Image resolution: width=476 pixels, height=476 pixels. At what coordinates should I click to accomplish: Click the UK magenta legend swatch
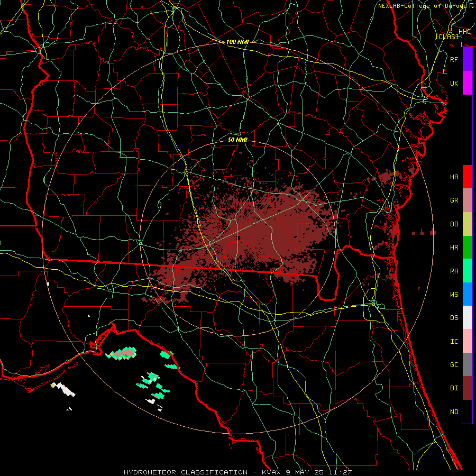click(x=467, y=83)
